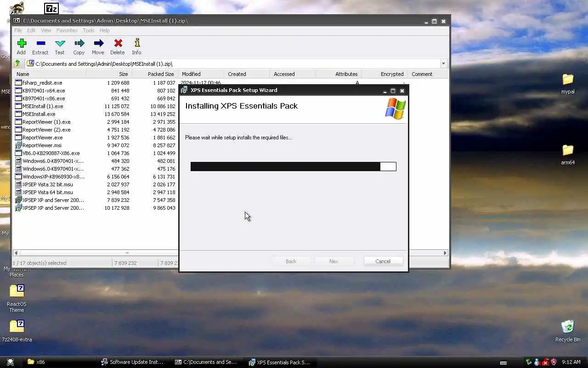The width and height of the screenshot is (588, 368).
Task: Sort by Created column header
Action: coord(247,74)
